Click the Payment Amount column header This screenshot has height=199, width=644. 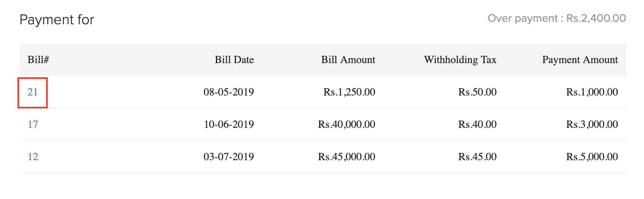click(580, 60)
